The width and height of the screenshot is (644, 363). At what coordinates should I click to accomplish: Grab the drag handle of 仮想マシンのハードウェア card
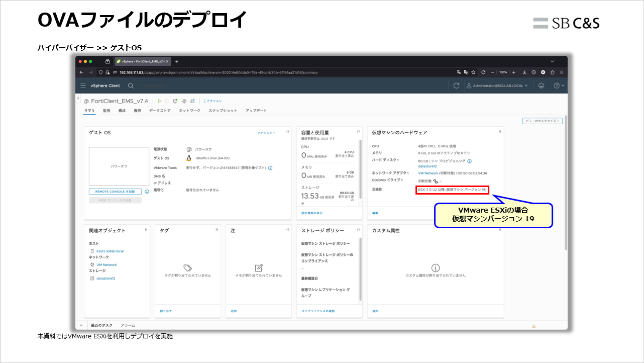500,132
